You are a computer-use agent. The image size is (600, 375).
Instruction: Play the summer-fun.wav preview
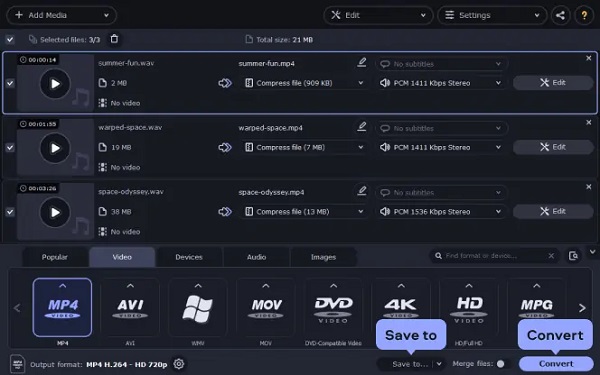tap(55, 83)
